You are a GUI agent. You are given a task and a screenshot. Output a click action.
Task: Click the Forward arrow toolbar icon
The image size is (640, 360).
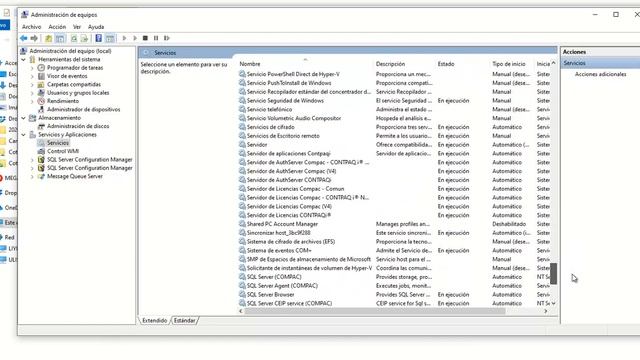pos(34,38)
